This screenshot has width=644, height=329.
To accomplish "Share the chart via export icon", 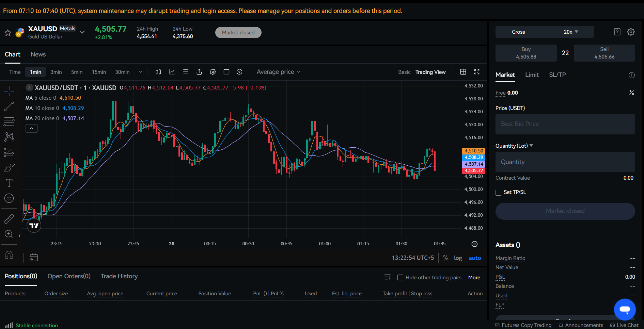I will [199, 72].
